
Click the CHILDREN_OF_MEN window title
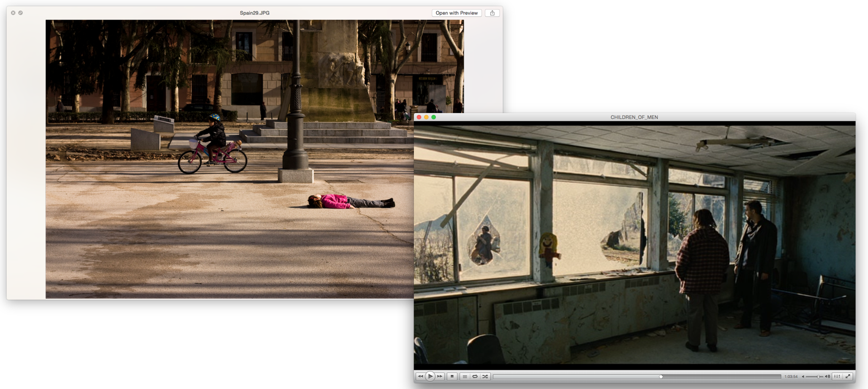(634, 117)
